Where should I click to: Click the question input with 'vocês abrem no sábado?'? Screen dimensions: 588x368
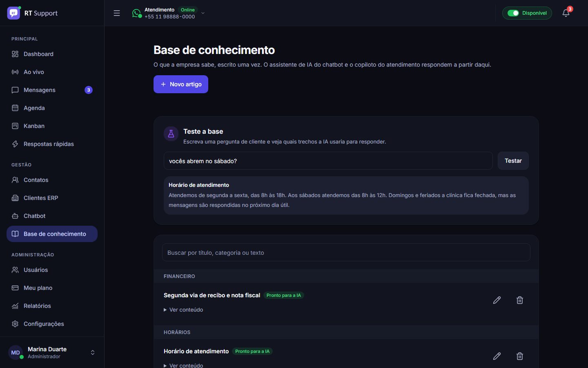(x=328, y=161)
